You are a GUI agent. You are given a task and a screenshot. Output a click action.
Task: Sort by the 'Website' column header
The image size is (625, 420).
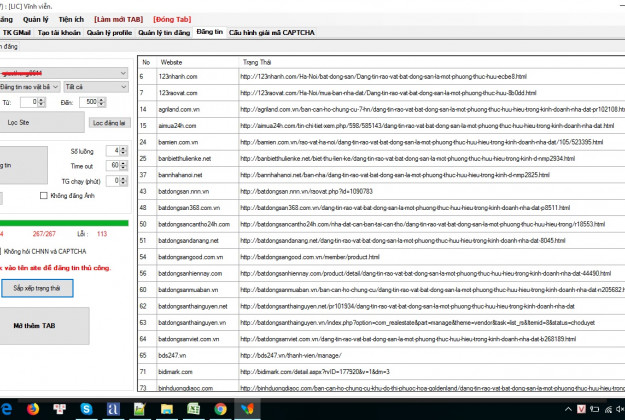pos(198,62)
